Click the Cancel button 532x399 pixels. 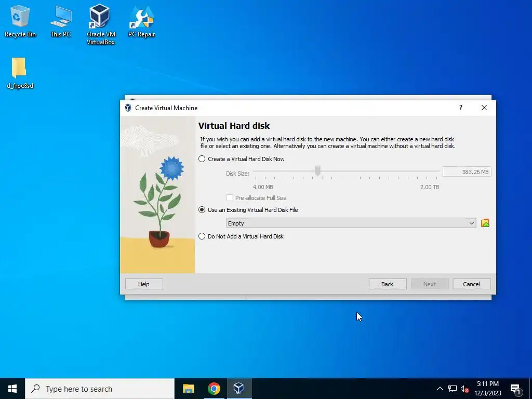(472, 284)
